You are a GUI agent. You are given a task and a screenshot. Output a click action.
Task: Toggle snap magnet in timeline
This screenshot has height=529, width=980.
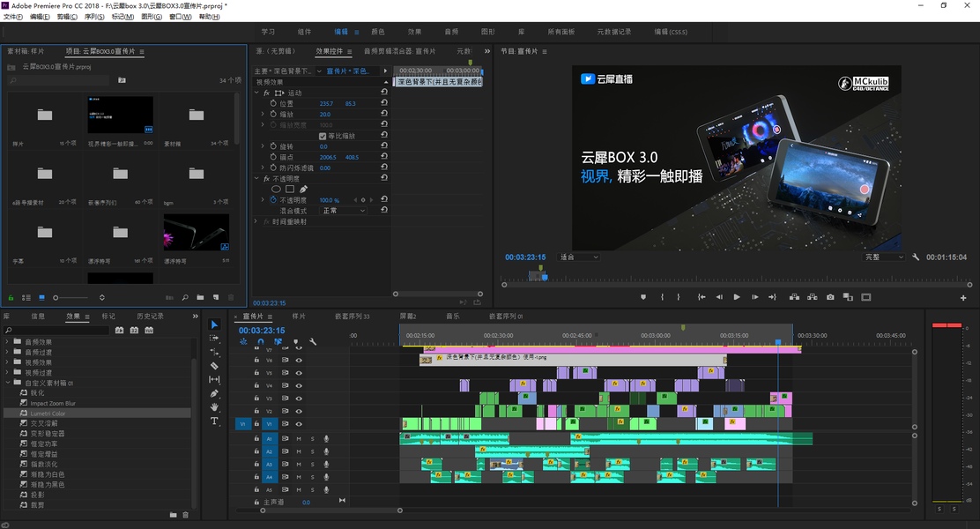click(x=261, y=342)
